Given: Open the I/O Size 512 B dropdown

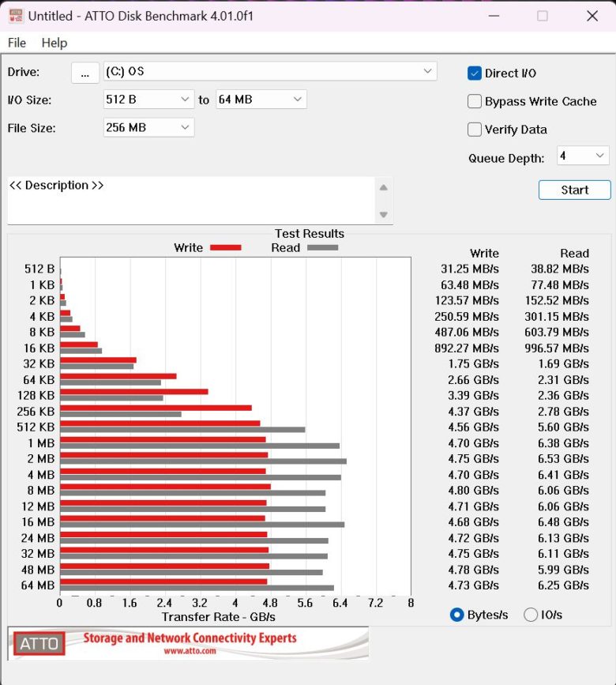Looking at the screenshot, I should [x=148, y=100].
